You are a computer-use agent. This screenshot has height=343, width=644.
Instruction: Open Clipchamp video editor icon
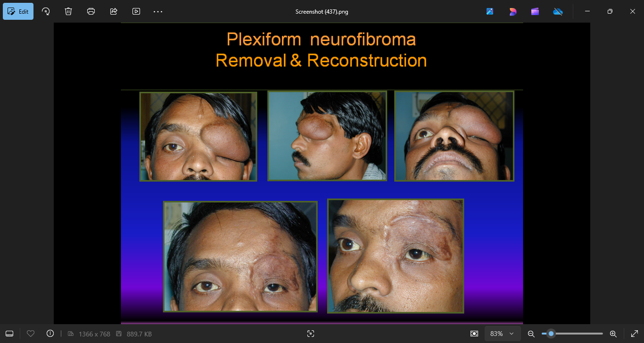(x=535, y=11)
